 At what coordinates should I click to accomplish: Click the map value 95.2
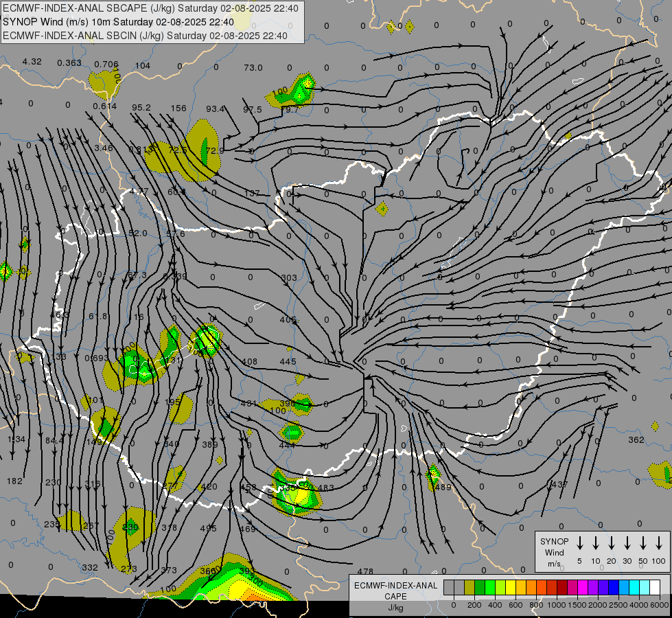coord(141,108)
